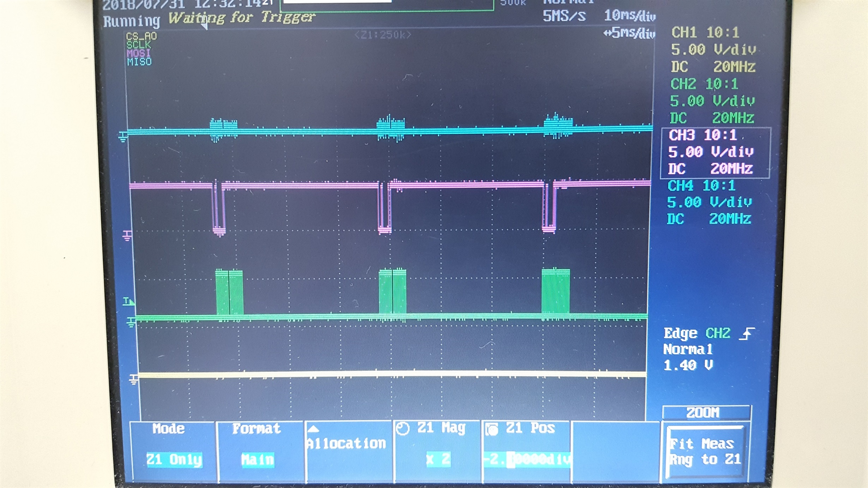
Task: Click the knob icon beside Z1 Pos
Action: pos(492,429)
